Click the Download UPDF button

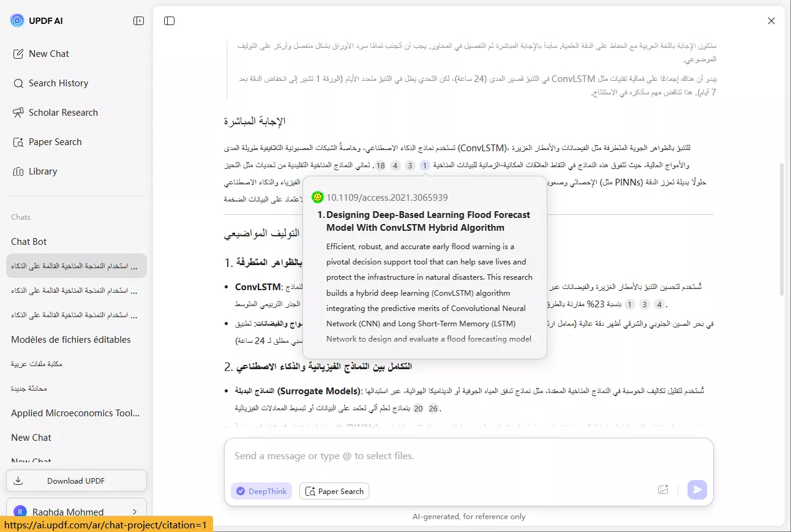pos(76,481)
